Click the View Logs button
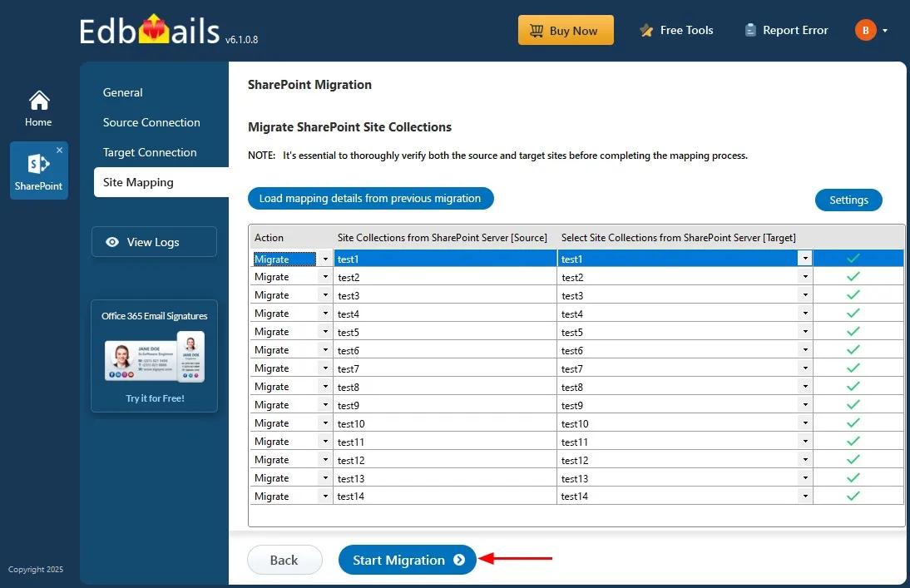910x588 pixels. [154, 242]
